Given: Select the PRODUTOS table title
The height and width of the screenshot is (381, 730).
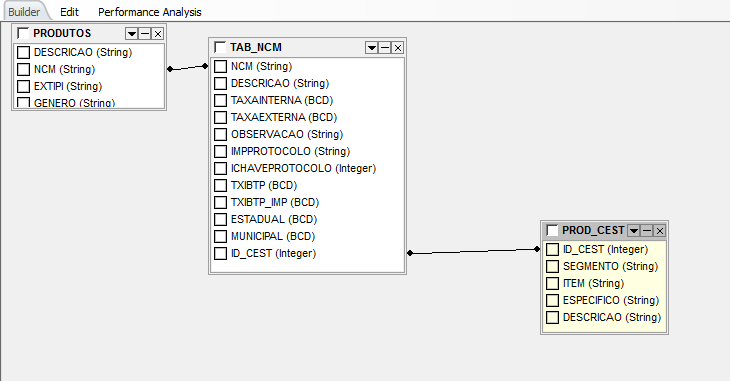Looking at the screenshot, I should (x=62, y=34).
